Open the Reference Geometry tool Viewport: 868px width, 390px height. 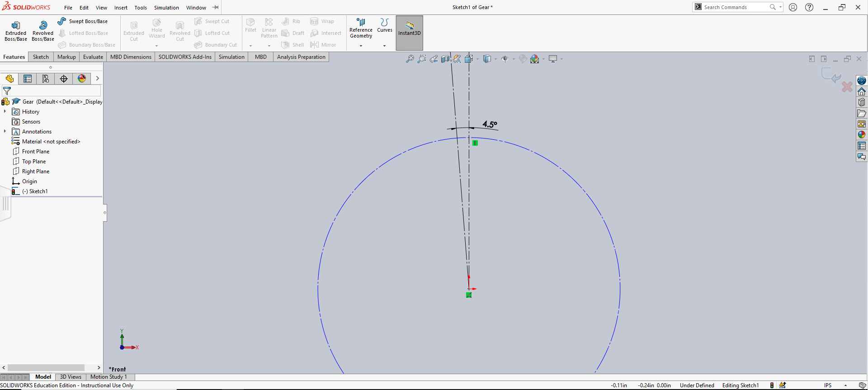click(x=361, y=28)
